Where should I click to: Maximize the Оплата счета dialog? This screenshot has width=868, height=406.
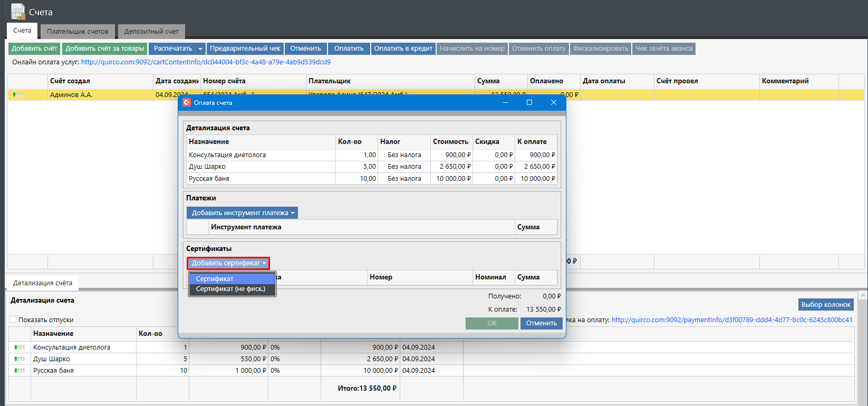tap(529, 102)
